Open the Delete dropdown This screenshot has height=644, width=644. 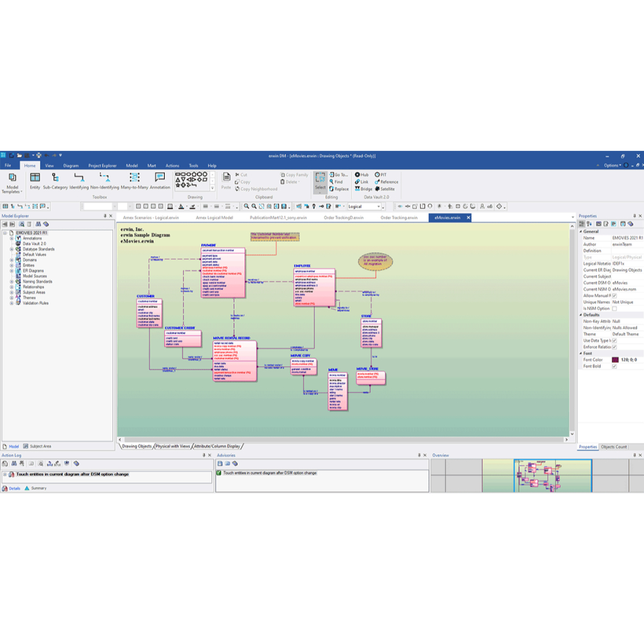[291, 182]
